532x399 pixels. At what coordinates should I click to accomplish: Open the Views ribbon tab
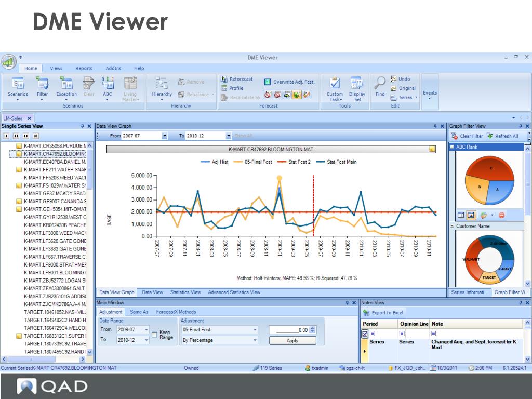(x=56, y=68)
